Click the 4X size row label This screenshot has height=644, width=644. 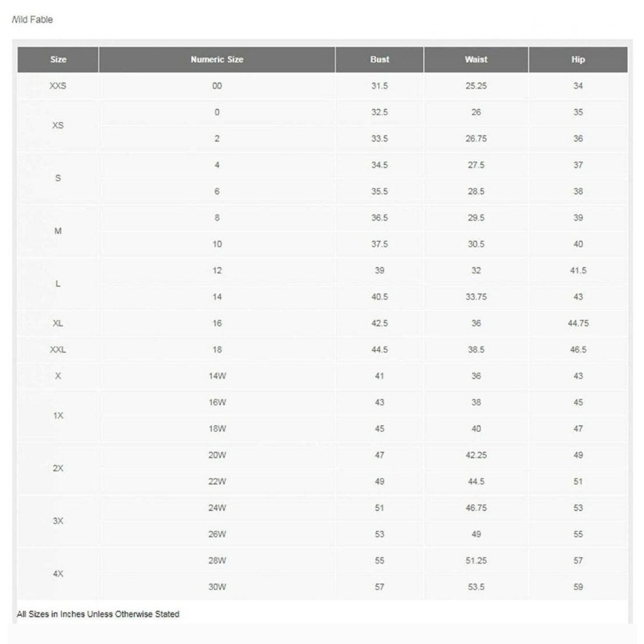(58, 573)
